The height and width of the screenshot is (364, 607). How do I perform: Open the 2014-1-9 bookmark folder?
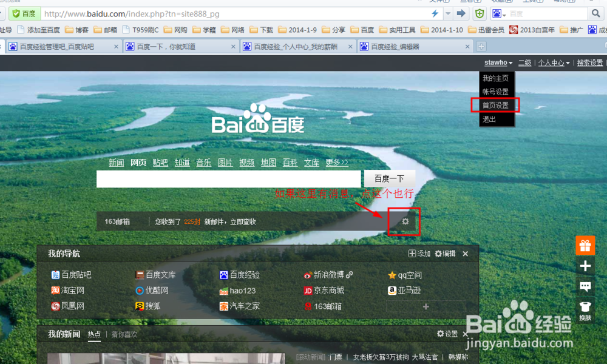point(297,30)
